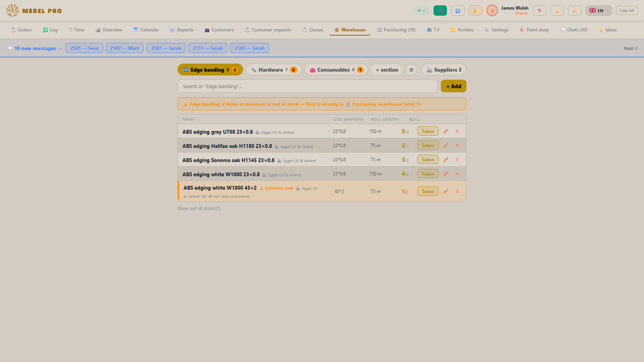Open the Archive tab

(462, 30)
